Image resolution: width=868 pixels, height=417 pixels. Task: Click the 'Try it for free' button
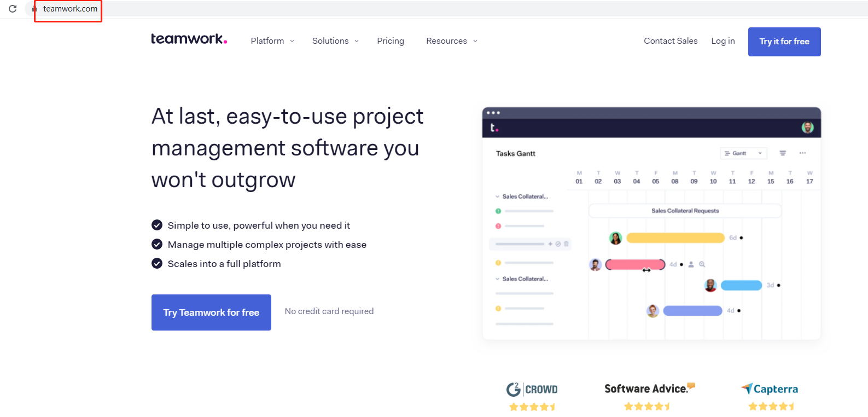[784, 42]
